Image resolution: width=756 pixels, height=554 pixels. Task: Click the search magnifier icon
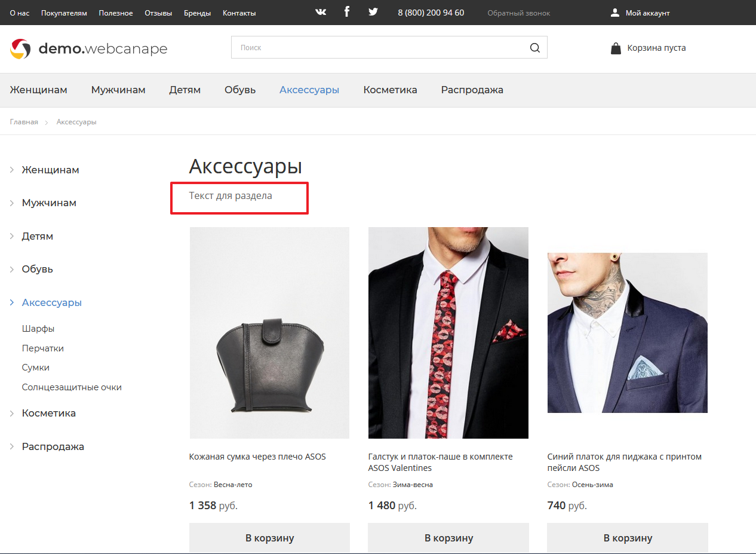pyautogui.click(x=534, y=48)
